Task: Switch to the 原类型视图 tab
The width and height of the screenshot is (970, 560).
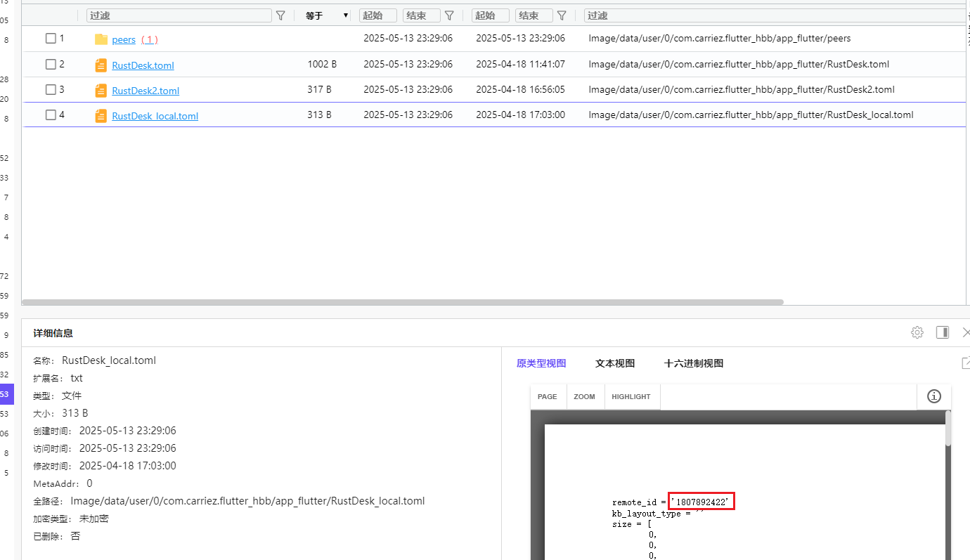Action: (541, 363)
